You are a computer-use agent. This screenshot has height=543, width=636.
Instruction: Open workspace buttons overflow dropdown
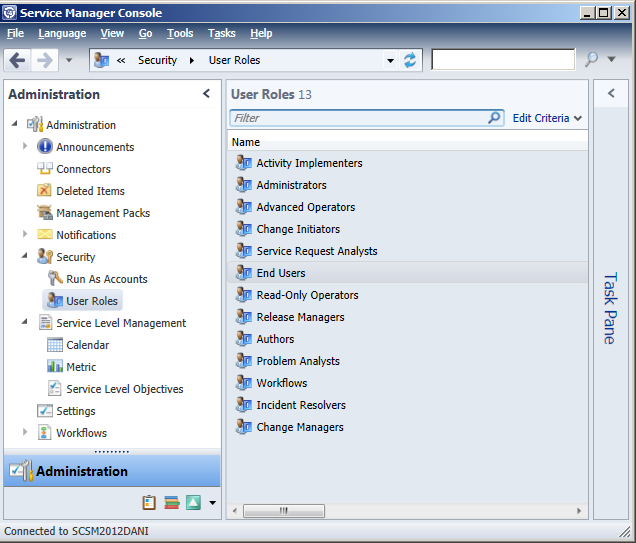212,503
